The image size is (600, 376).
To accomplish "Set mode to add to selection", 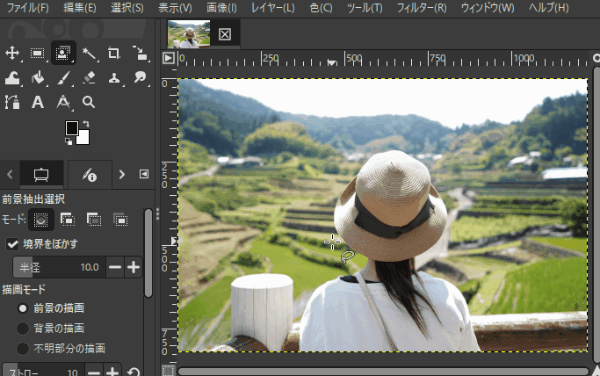I will coord(67,220).
